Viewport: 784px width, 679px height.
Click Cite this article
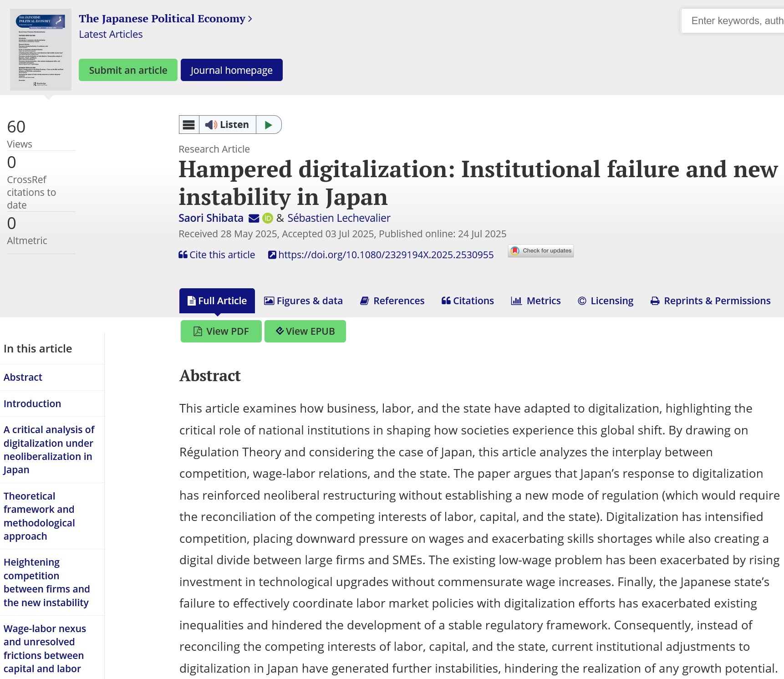tap(217, 255)
